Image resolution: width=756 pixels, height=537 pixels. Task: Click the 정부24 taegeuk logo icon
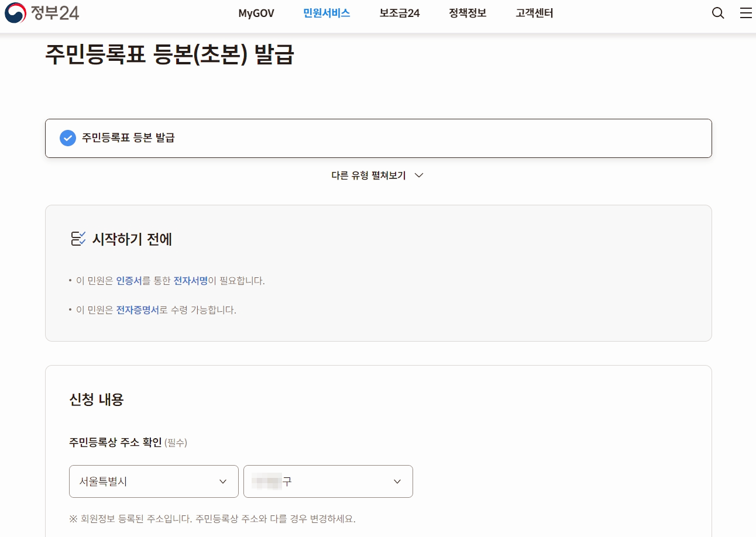tap(15, 13)
